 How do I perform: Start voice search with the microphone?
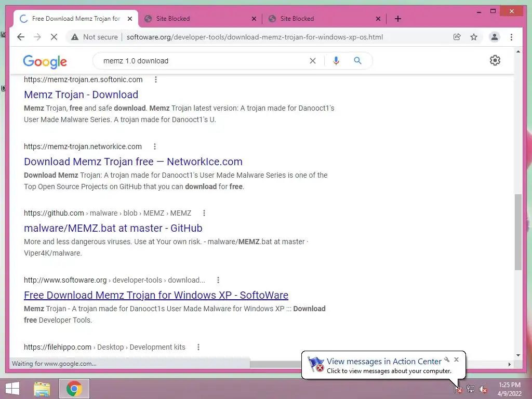(336, 61)
